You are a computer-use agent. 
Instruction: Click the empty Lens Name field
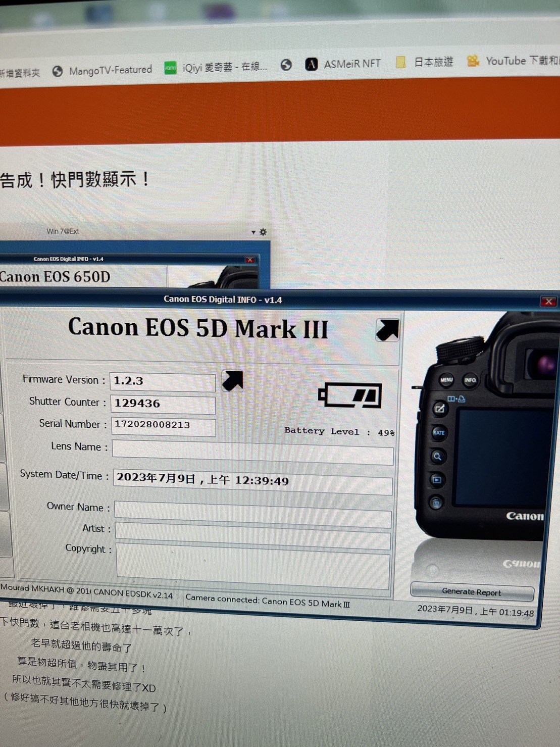click(252, 452)
